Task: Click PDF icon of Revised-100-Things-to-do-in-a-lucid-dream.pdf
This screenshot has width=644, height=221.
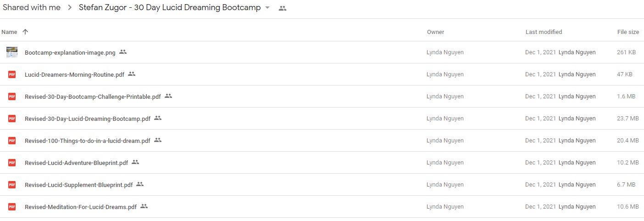Action: (x=12, y=141)
